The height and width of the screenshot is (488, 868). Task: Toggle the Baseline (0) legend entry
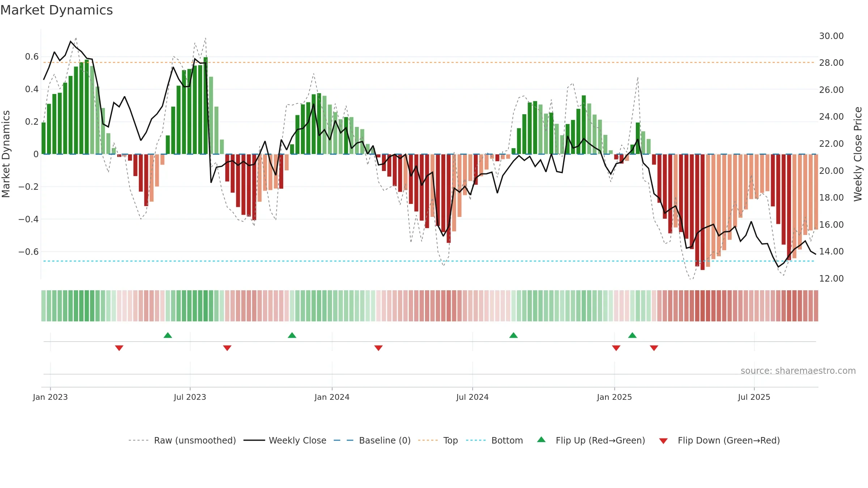coord(372,440)
